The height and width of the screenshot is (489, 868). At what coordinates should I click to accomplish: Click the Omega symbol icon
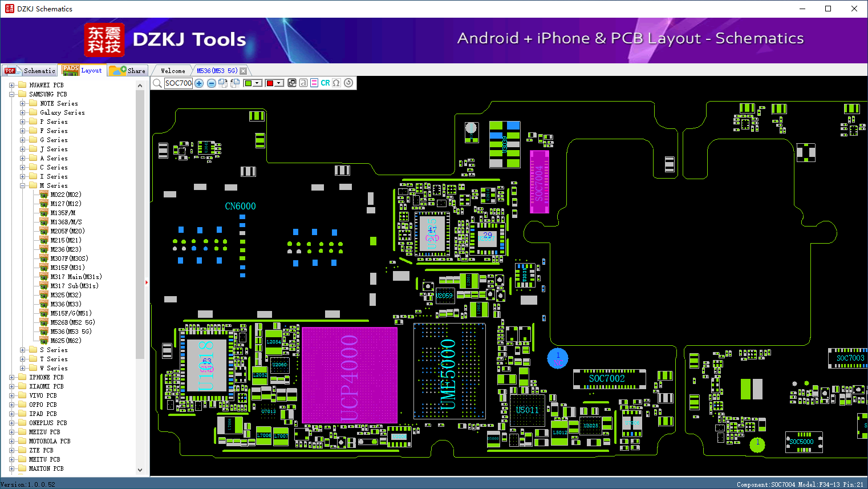(336, 83)
